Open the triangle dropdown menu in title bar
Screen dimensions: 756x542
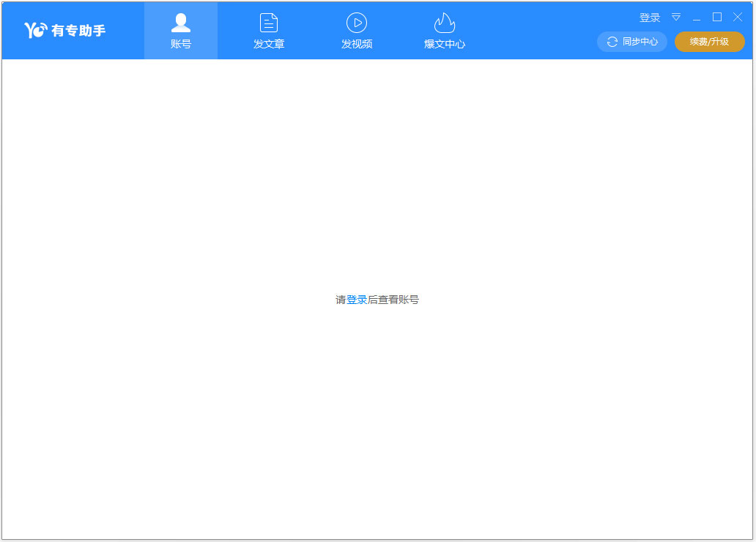(676, 18)
